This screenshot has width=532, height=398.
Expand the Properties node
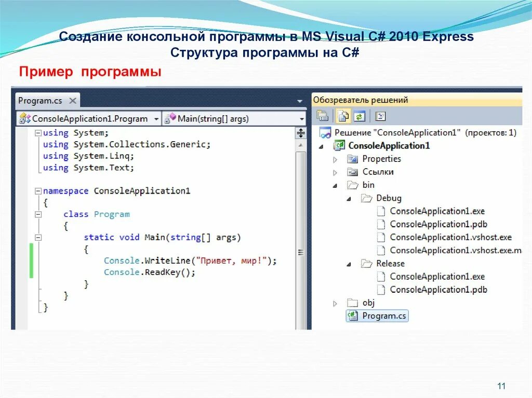coord(335,159)
